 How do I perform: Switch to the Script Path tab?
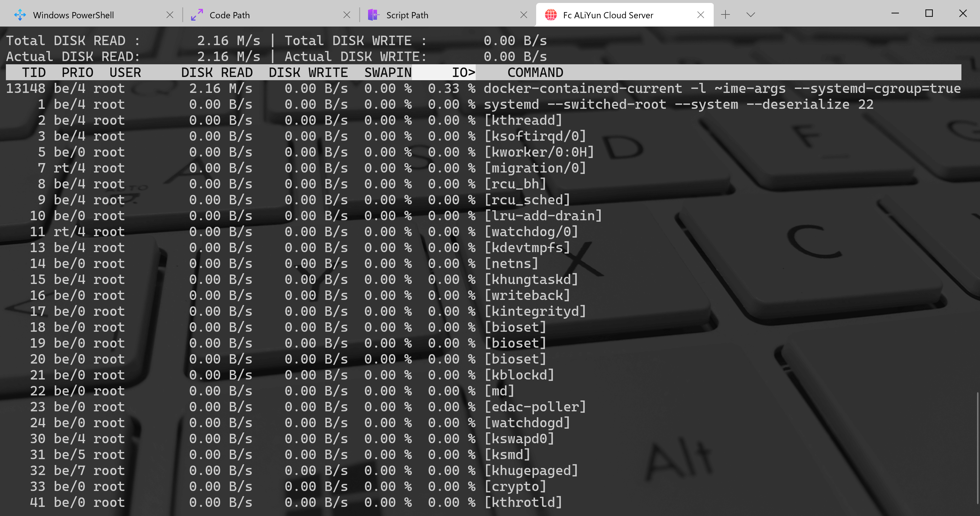pos(407,15)
